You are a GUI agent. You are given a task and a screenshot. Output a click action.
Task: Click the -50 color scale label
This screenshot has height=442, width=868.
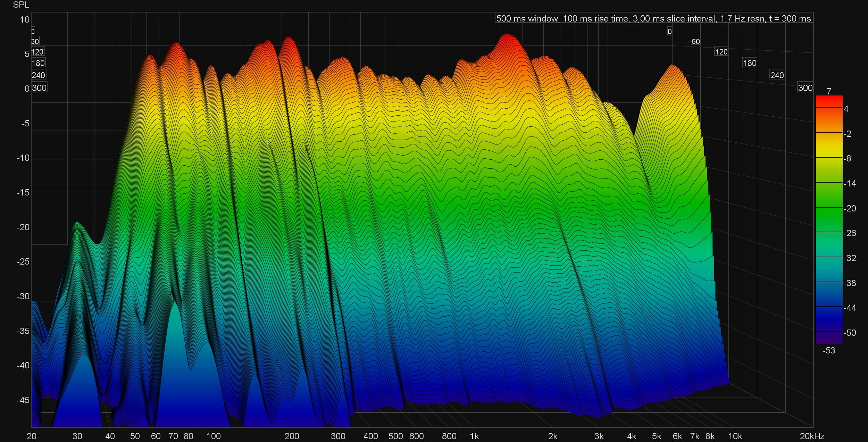(x=850, y=333)
